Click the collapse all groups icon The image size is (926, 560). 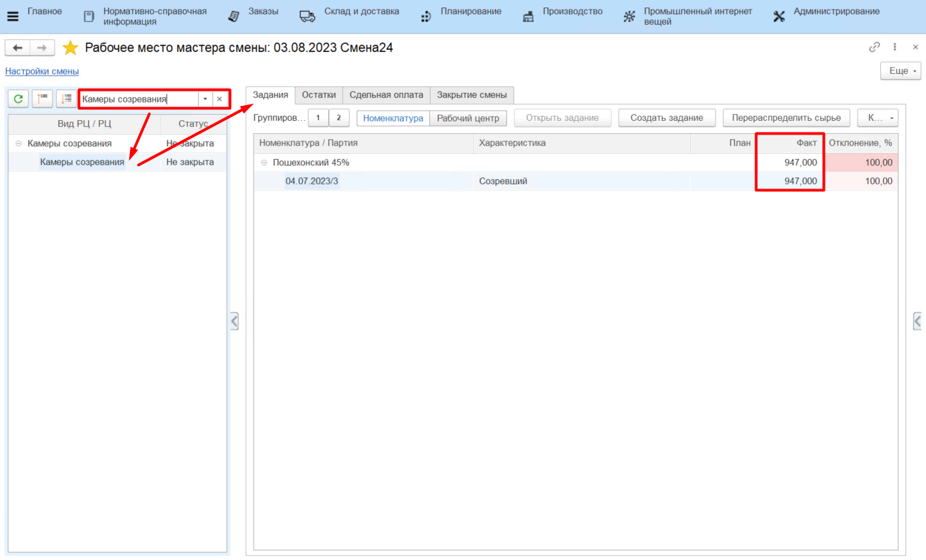[42, 99]
